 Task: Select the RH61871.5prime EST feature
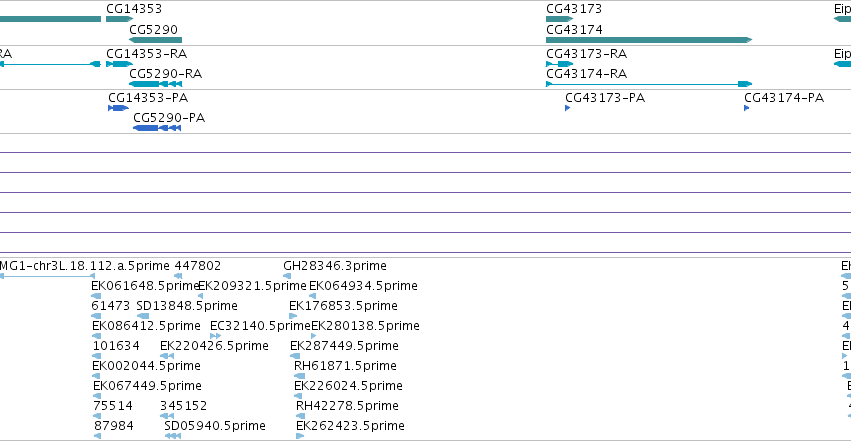point(299,376)
